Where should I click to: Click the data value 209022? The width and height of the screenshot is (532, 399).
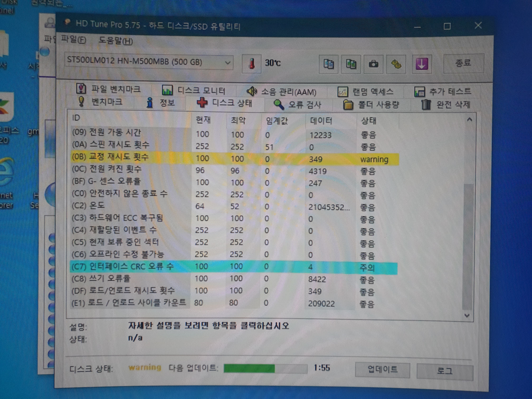click(x=321, y=303)
